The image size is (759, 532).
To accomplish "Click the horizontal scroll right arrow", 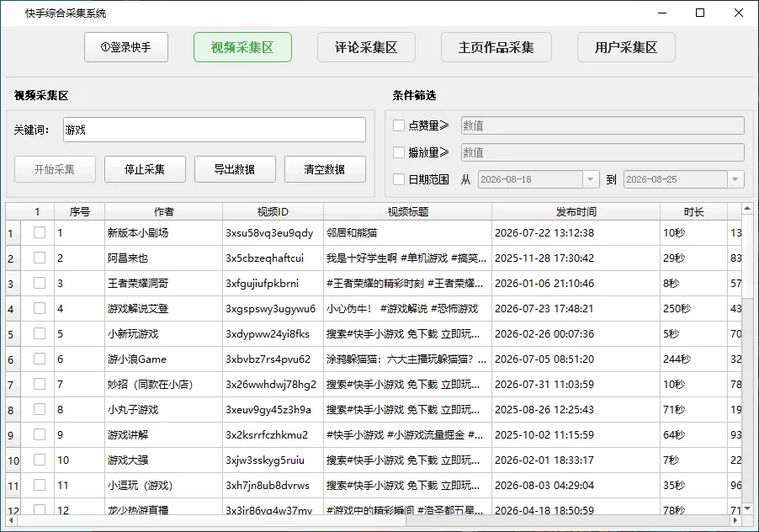I will (x=735, y=520).
